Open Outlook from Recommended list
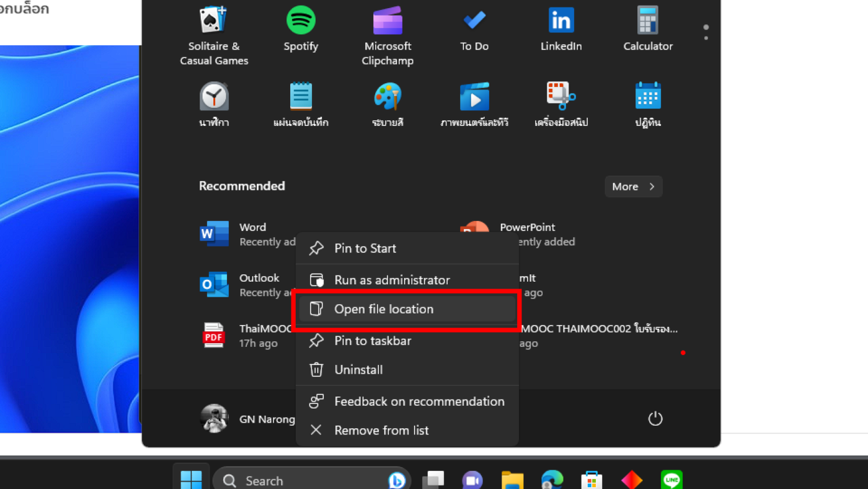Viewport: 868px width, 489px height. pos(248,285)
